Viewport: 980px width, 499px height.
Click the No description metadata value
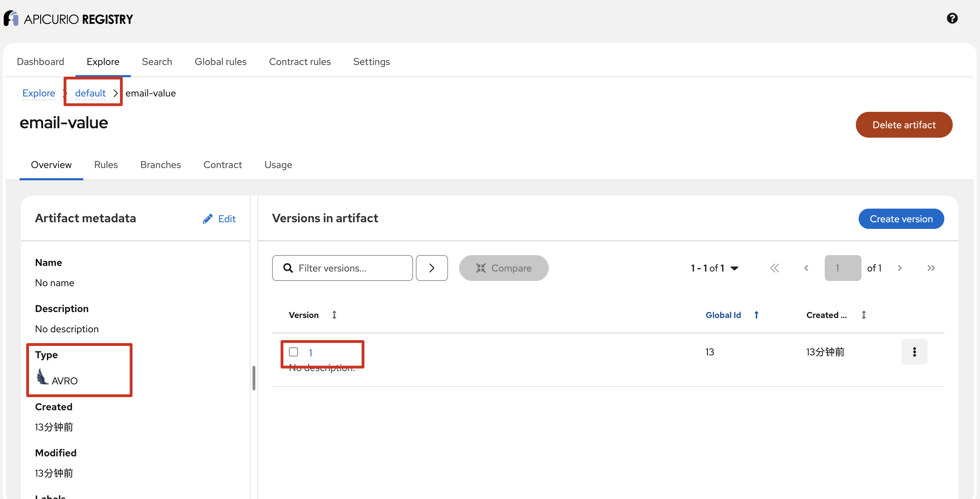[66, 329]
